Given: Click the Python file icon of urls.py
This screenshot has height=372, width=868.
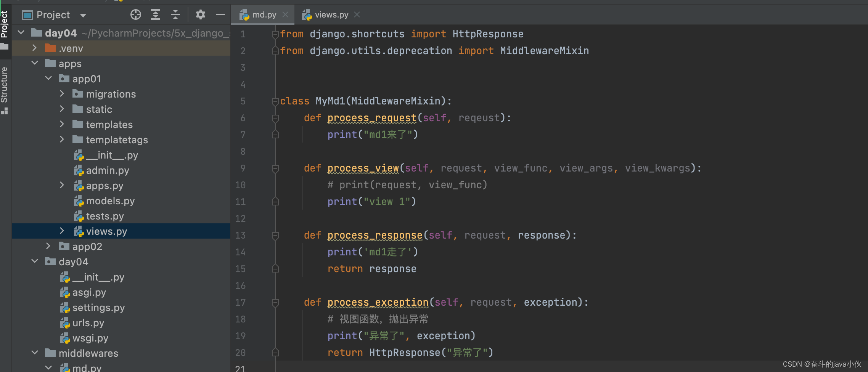Looking at the screenshot, I should (x=65, y=323).
